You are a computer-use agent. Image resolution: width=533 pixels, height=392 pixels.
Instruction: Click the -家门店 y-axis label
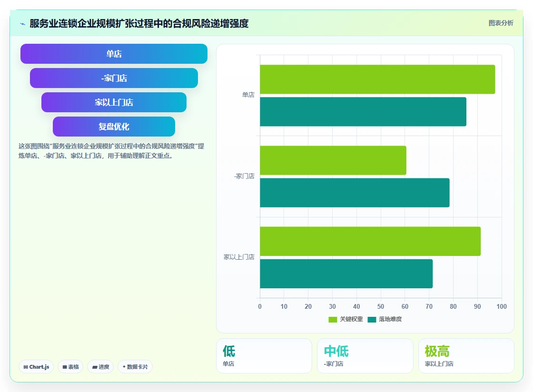coord(244,176)
